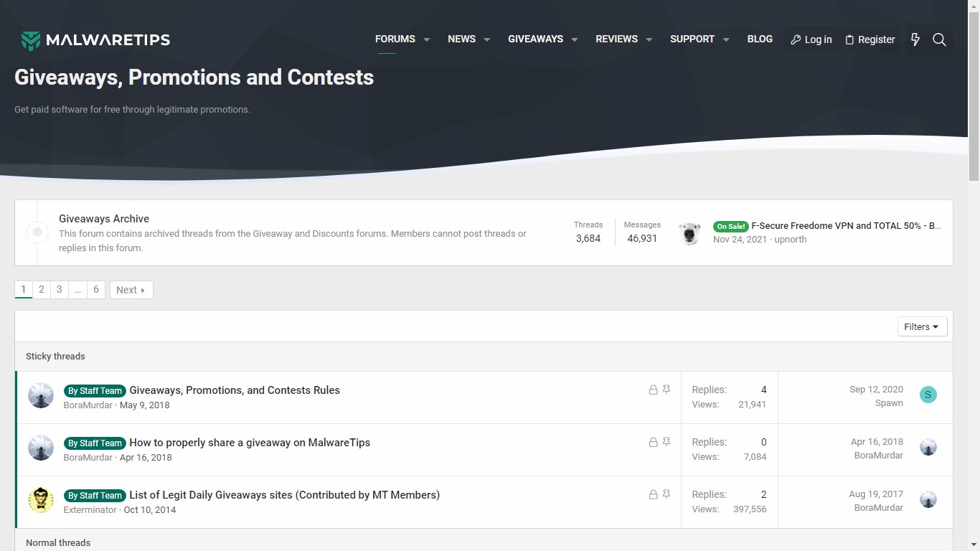The image size is (980, 551).
Task: Click the Log in button
Action: coord(811,39)
